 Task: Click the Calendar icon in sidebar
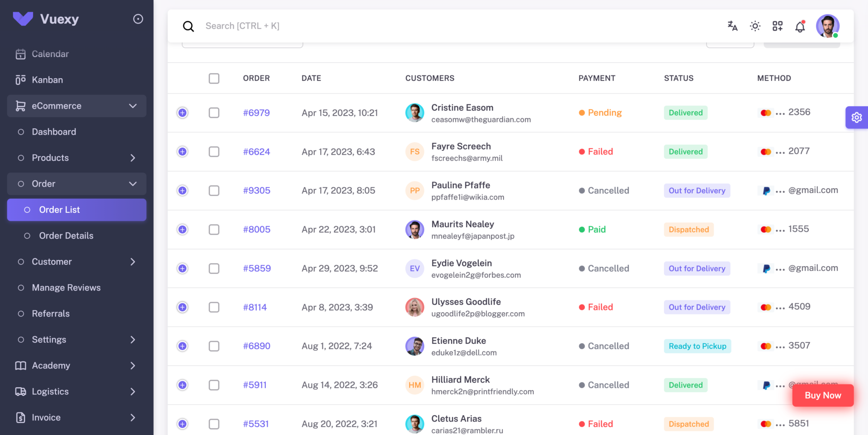tap(21, 54)
